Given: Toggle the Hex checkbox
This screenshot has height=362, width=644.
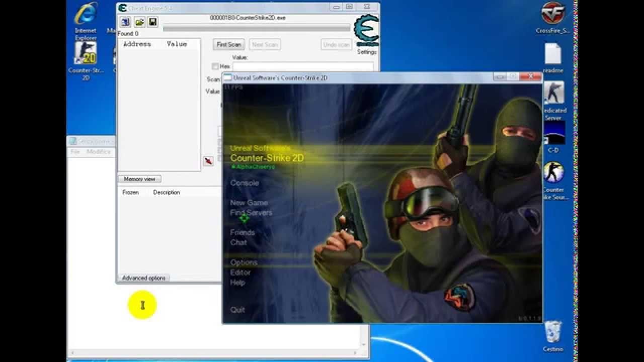Looking at the screenshot, I should tap(215, 66).
